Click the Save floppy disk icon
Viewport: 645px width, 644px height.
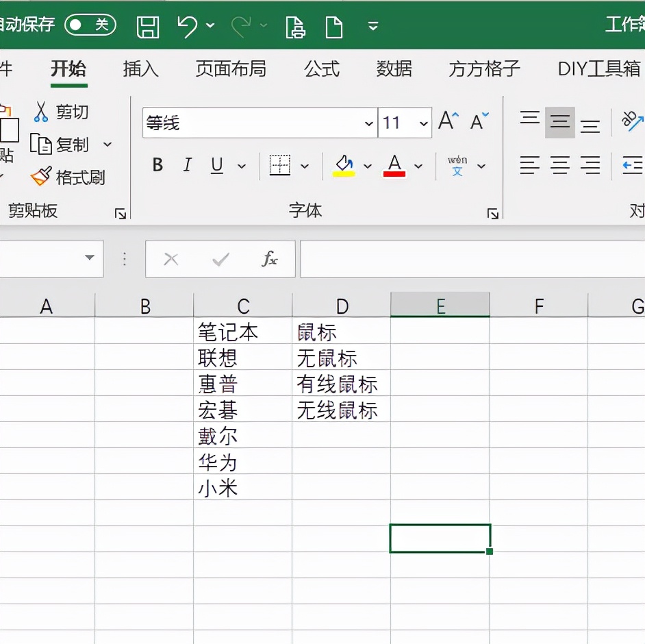pos(148,27)
